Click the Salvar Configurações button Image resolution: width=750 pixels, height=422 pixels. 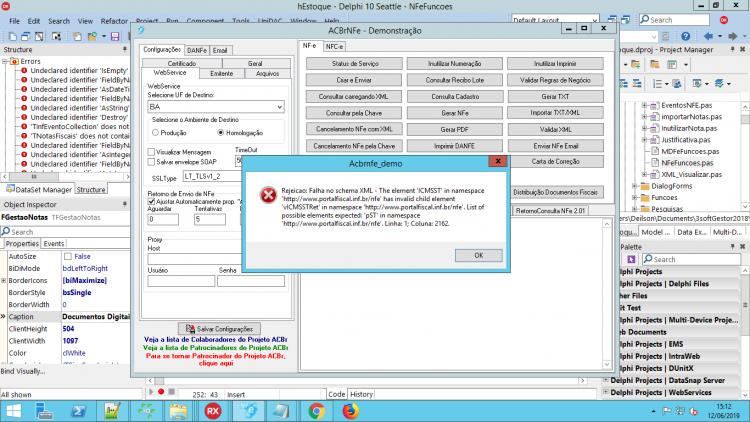click(219, 329)
